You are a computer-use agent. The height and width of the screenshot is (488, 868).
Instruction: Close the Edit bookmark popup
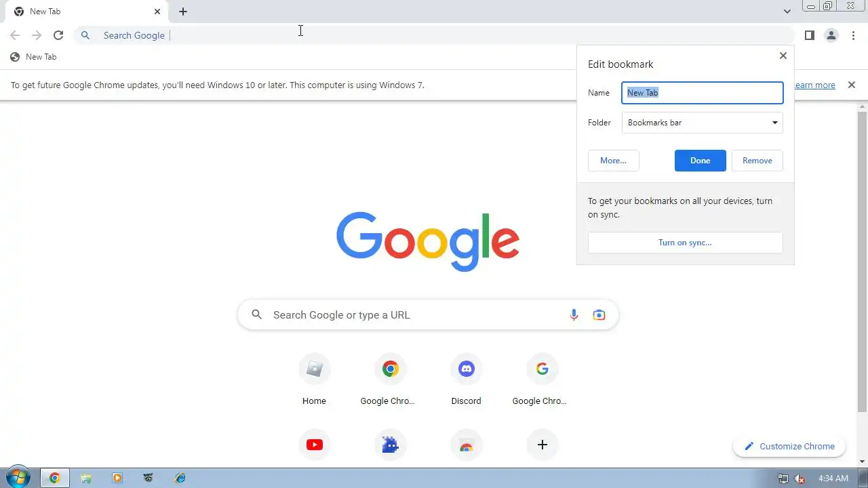[783, 56]
